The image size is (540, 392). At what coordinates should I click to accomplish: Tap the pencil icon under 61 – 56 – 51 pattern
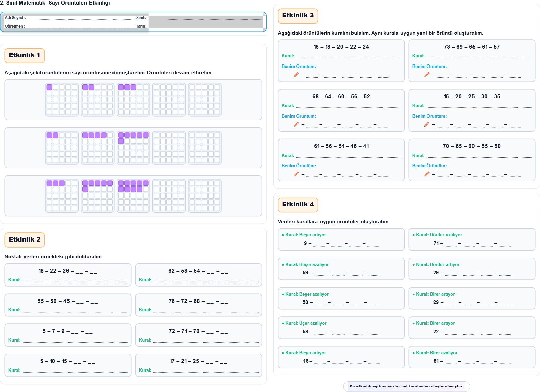pyautogui.click(x=296, y=174)
